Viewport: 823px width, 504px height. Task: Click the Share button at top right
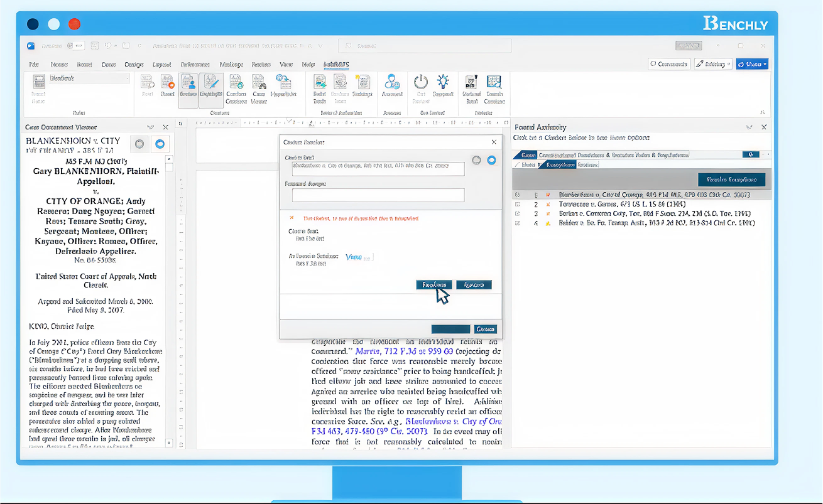tap(751, 64)
